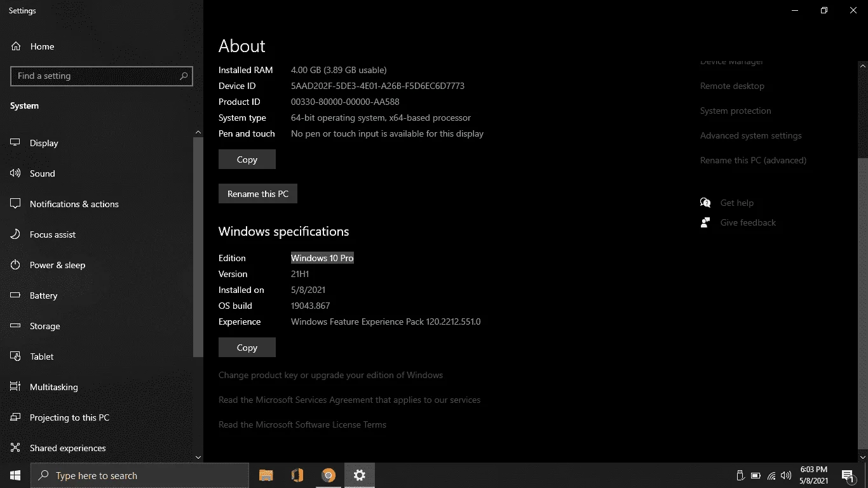Viewport: 868px width, 488px height.
Task: Click the Windows Feature Experience Pack text
Action: point(386,322)
